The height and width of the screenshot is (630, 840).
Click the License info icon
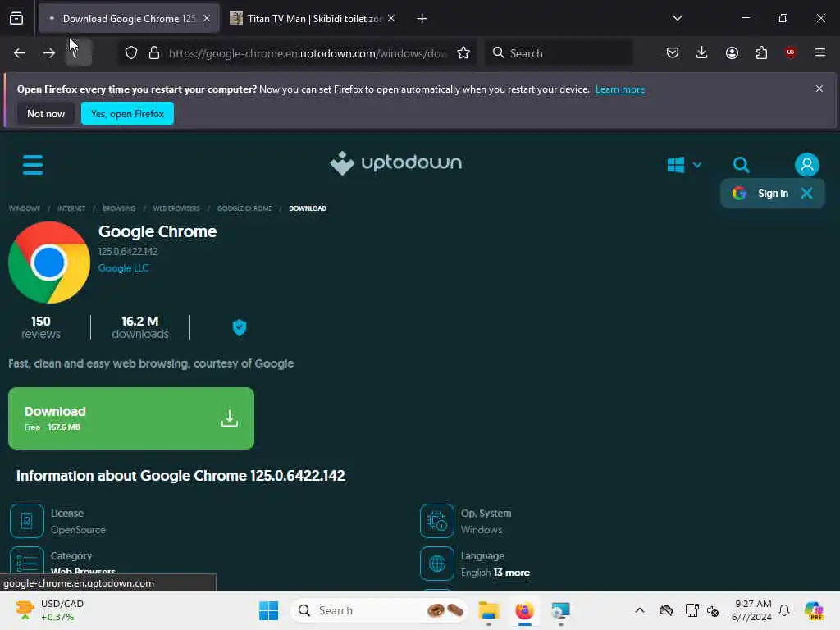(27, 521)
